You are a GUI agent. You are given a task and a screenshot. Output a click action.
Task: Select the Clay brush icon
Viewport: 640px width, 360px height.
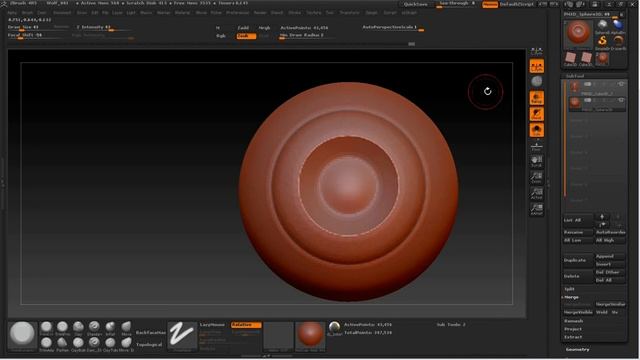(x=78, y=327)
